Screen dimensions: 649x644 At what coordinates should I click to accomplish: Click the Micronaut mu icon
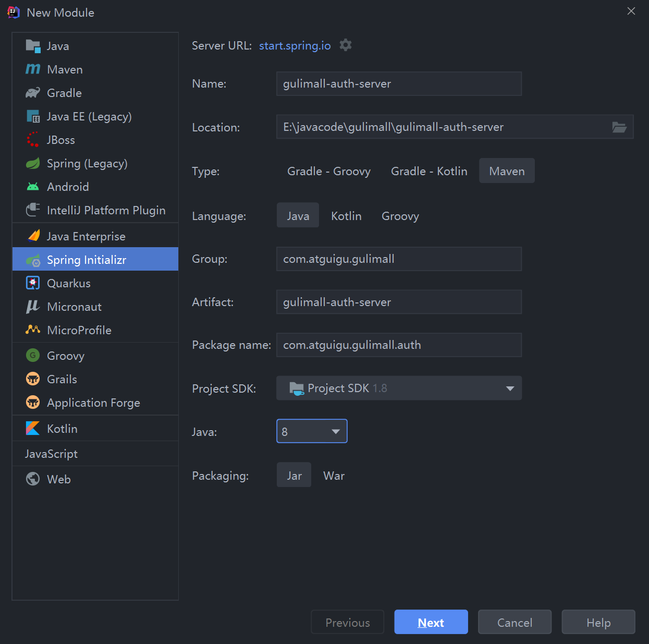point(33,307)
